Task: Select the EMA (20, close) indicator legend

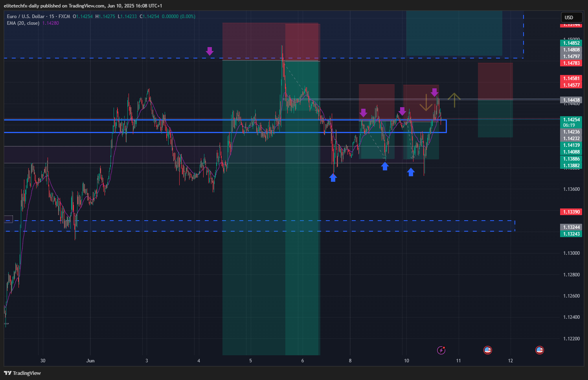Action: (x=23, y=23)
